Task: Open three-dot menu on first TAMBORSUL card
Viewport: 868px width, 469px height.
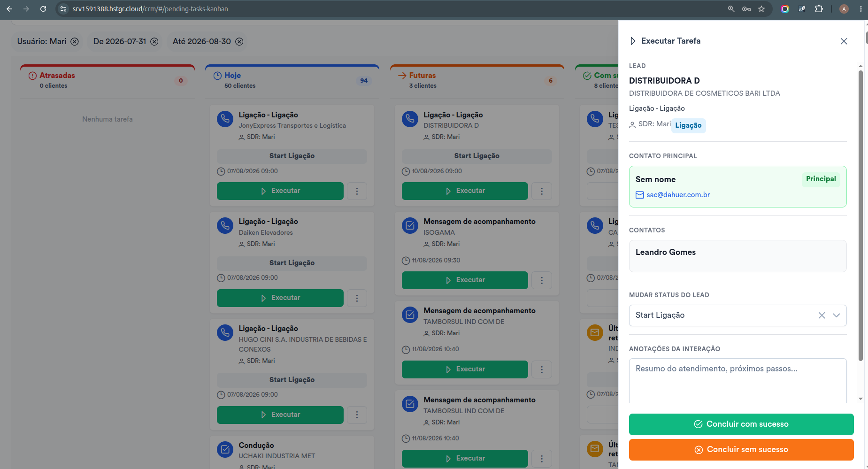Action: (x=542, y=369)
